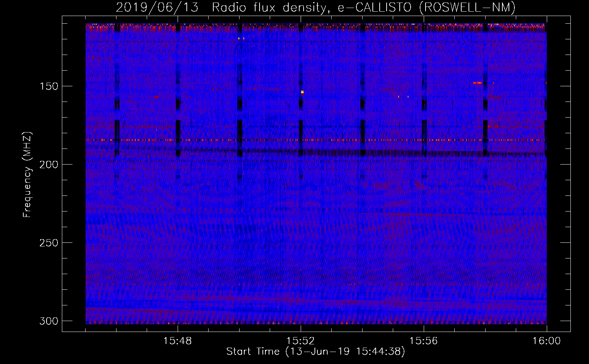
Task: Click the orange-red dash near 15:58 at 148 MHz
Action: (477, 83)
